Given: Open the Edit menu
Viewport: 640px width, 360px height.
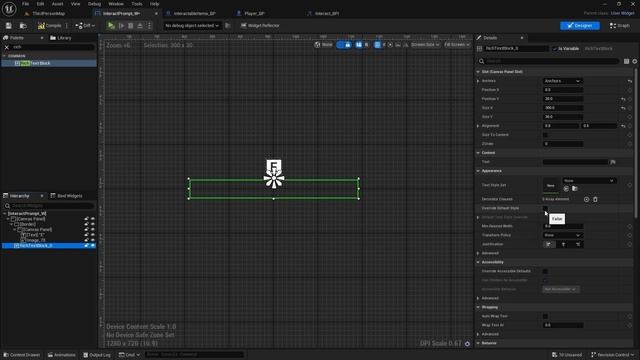Looking at the screenshot, I should tap(40, 4).
